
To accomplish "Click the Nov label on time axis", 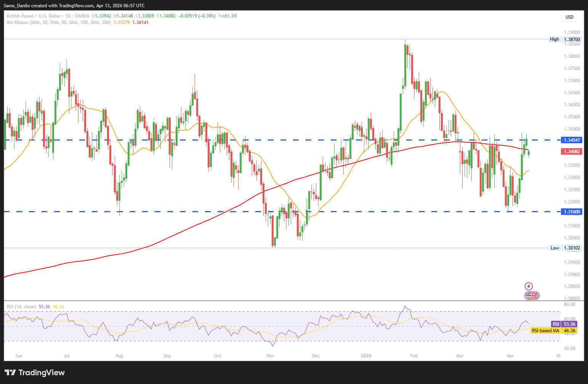I will tap(270, 356).
